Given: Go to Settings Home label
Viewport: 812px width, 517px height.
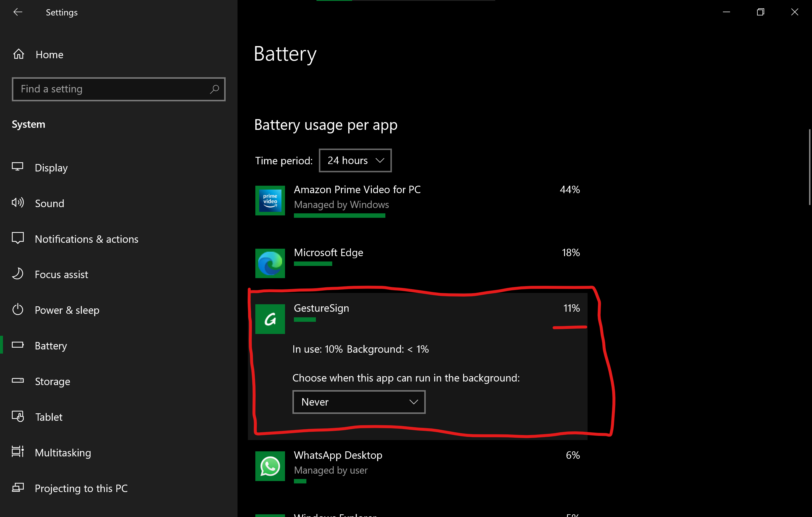Looking at the screenshot, I should 50,55.
